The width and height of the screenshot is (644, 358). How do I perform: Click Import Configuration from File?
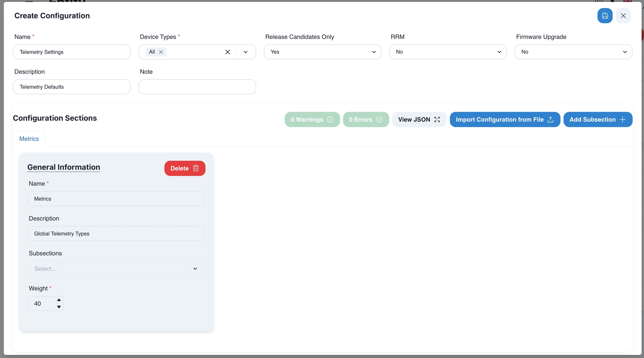coord(505,120)
